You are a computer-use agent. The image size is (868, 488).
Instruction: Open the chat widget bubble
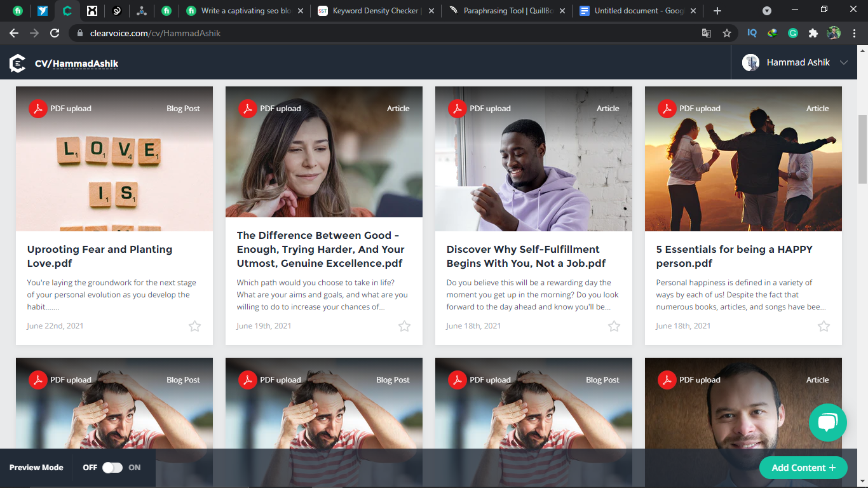(827, 423)
